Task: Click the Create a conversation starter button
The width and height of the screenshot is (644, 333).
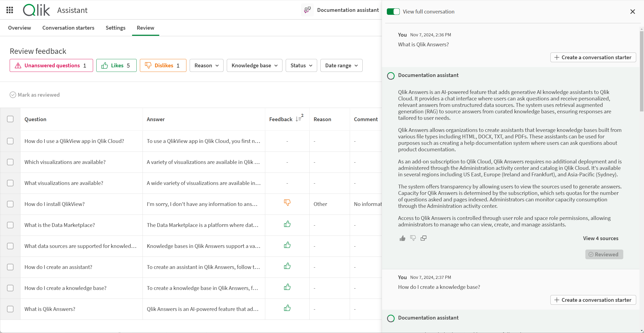Action: coord(593,57)
